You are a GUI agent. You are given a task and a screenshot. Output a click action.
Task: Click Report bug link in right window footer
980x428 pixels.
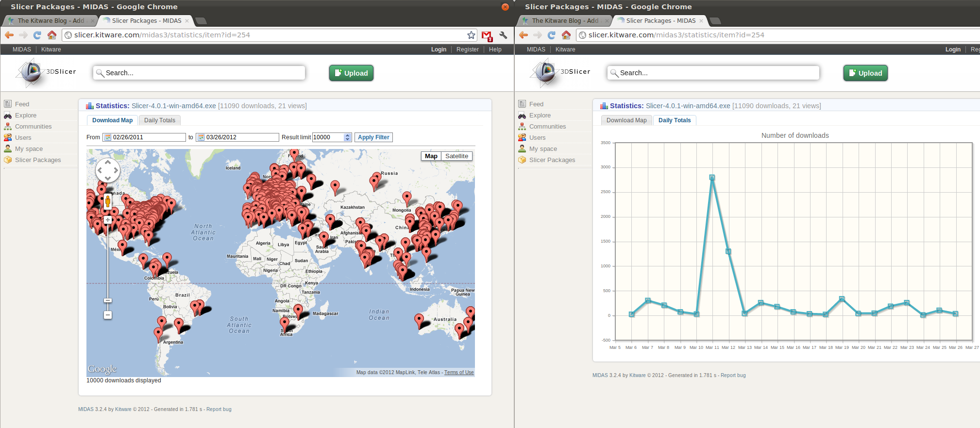click(733, 376)
